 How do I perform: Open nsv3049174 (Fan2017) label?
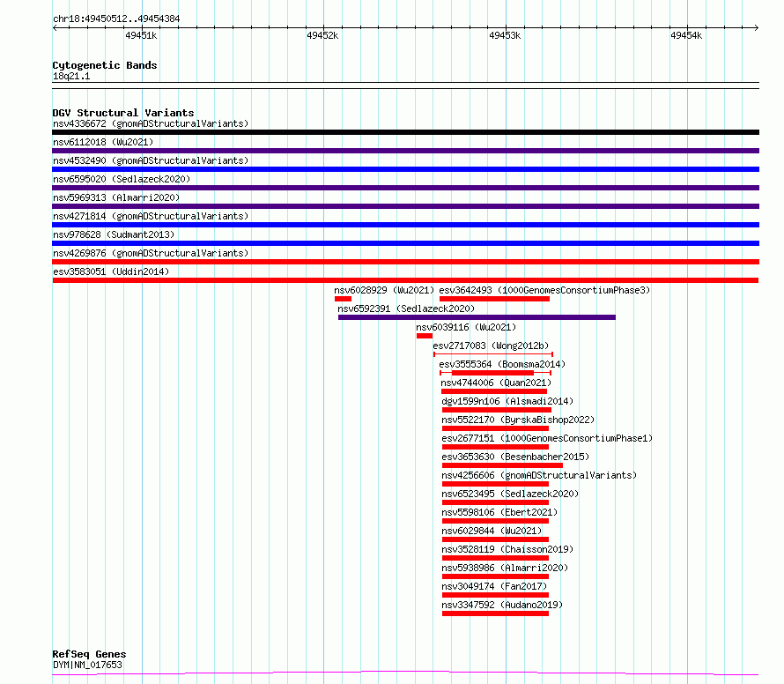pyautogui.click(x=494, y=586)
